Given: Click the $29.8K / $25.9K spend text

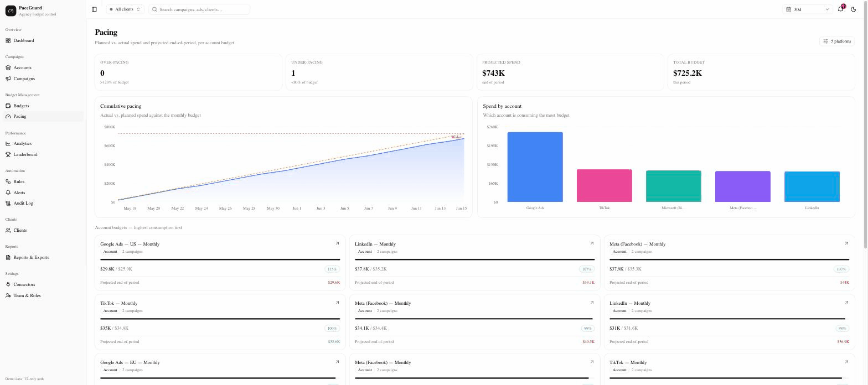Looking at the screenshot, I should (116, 269).
